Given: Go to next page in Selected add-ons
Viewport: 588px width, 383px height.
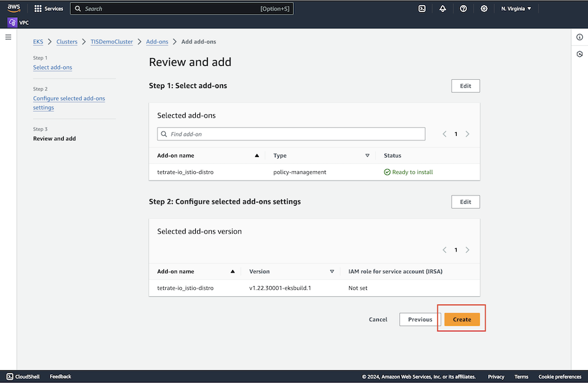Looking at the screenshot, I should [x=467, y=134].
